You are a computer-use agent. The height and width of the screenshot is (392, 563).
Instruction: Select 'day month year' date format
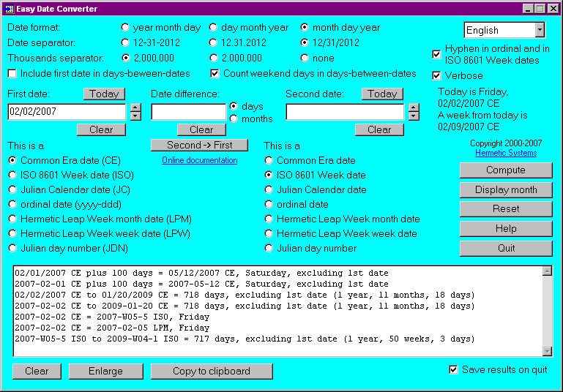(x=213, y=27)
